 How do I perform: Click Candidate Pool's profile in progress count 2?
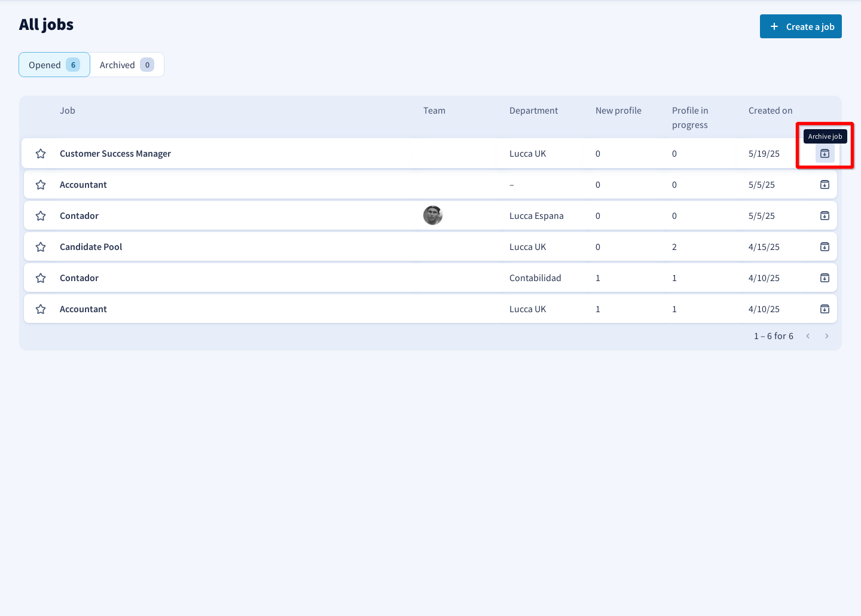(x=674, y=247)
